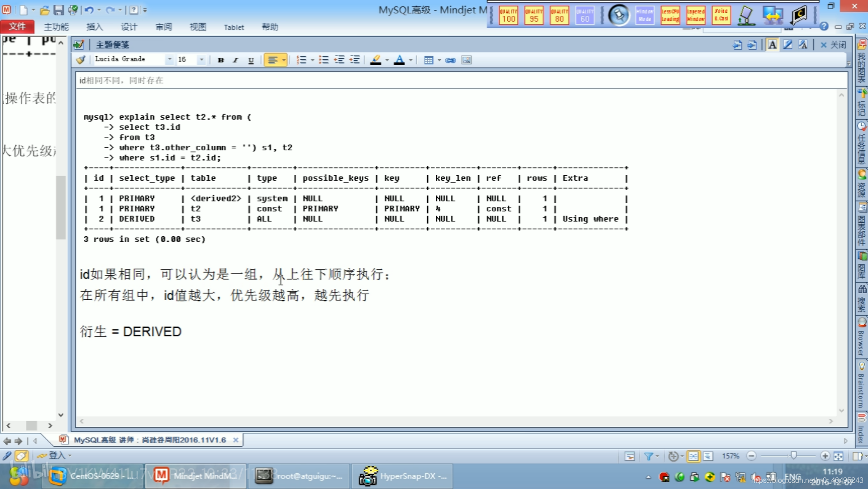Toggle the text mode A button
Screen dimensions: 868x489
(773, 44)
